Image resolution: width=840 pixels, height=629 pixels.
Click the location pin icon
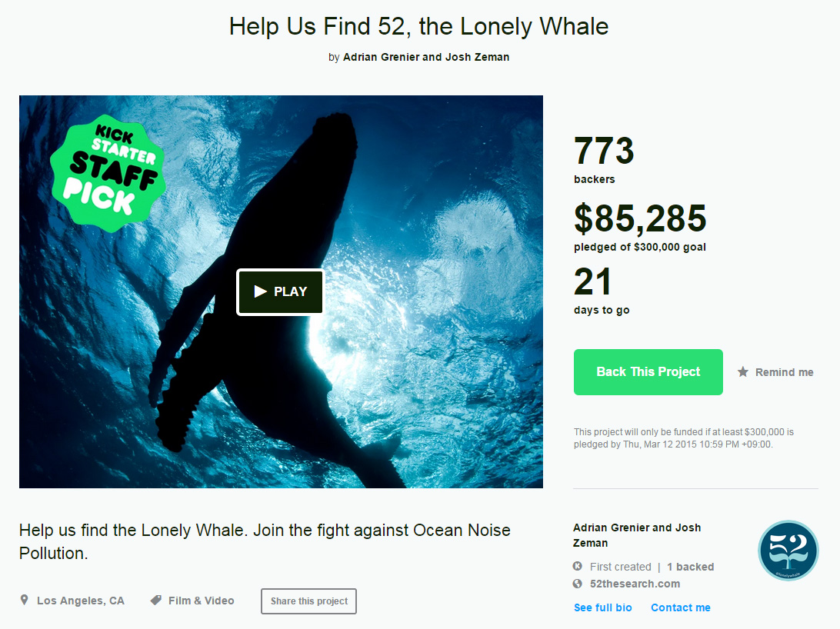click(24, 600)
